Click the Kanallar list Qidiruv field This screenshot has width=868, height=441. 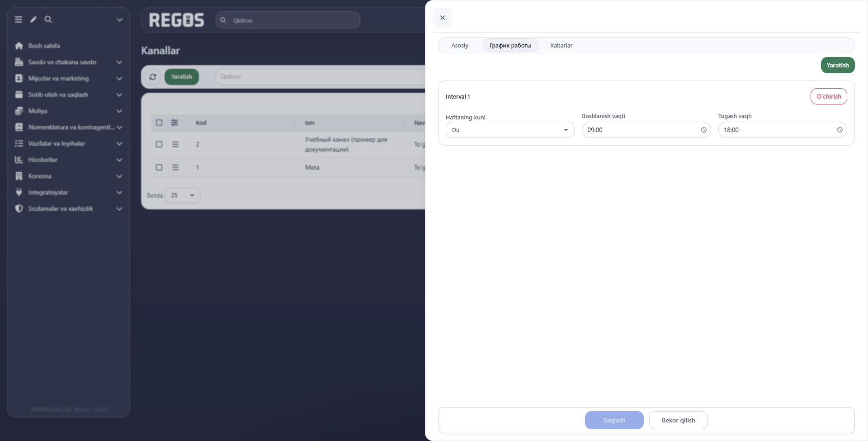pyautogui.click(x=321, y=77)
